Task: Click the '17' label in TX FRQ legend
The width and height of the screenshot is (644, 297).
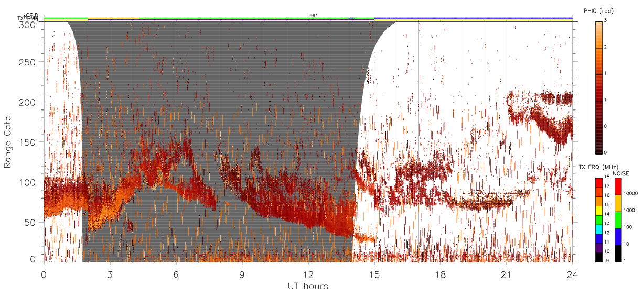Action: click(x=607, y=186)
